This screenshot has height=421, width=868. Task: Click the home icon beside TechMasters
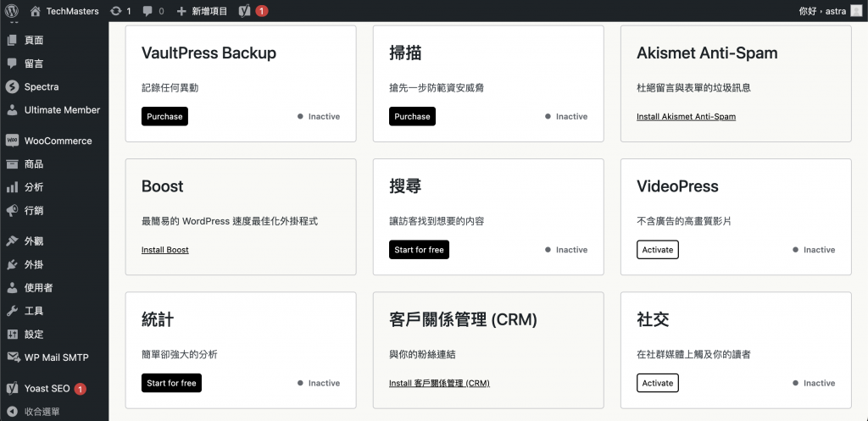point(35,10)
